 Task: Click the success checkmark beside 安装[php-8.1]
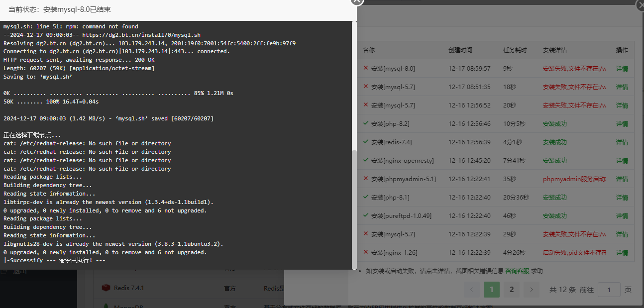366,197
